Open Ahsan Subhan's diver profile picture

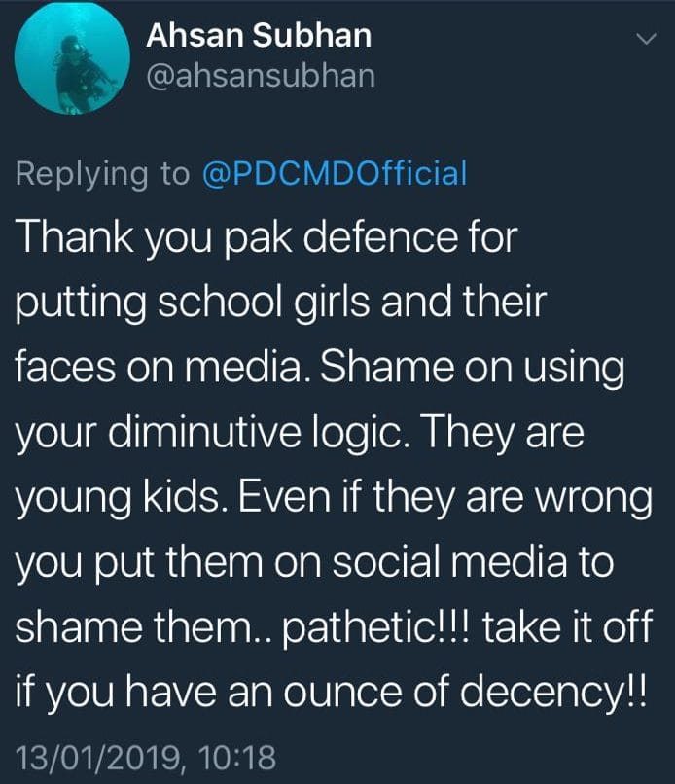tap(73, 57)
